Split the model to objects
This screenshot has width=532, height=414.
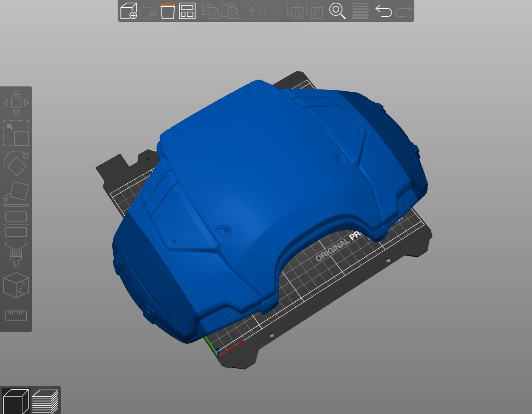pos(295,11)
